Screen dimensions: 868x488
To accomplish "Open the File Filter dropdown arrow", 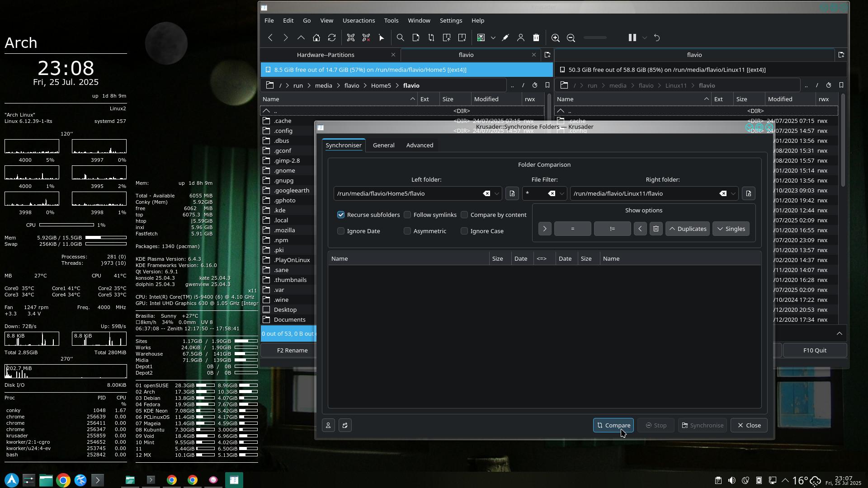I will pyautogui.click(x=562, y=194).
